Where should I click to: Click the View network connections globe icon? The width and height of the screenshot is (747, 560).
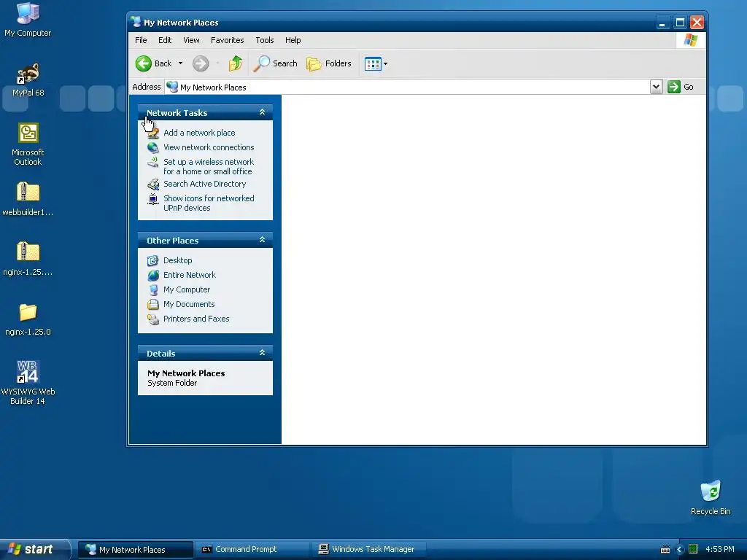tap(153, 147)
